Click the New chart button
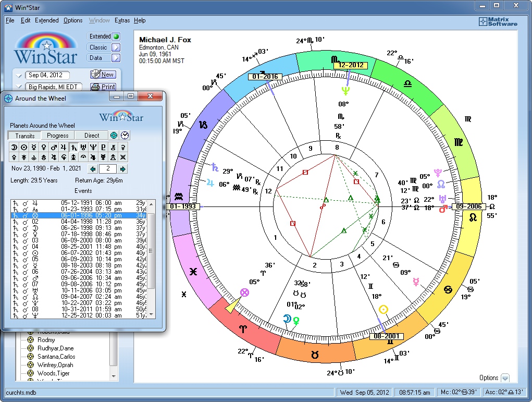 click(x=103, y=75)
